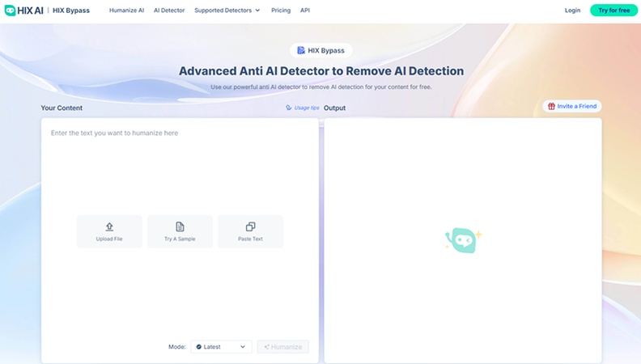This screenshot has height=364, width=641.
Task: Open the Pricing page
Action: click(x=281, y=11)
